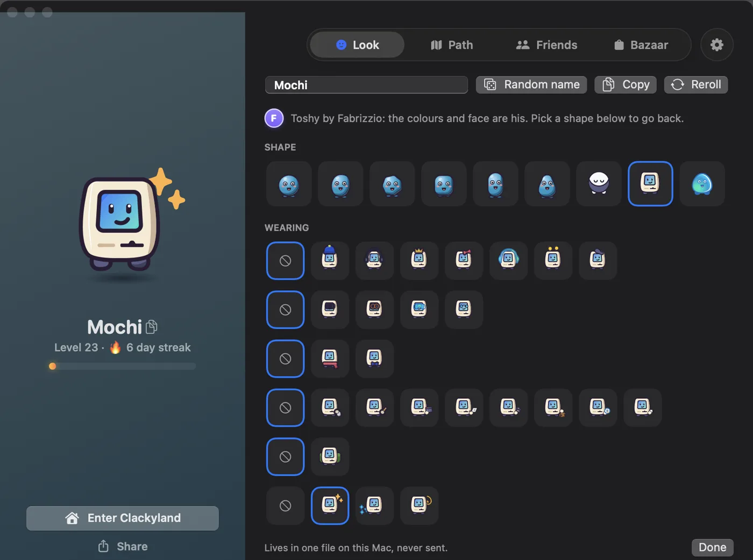Hold the paintbrush item
This screenshot has width=753, height=560.
coord(374,407)
